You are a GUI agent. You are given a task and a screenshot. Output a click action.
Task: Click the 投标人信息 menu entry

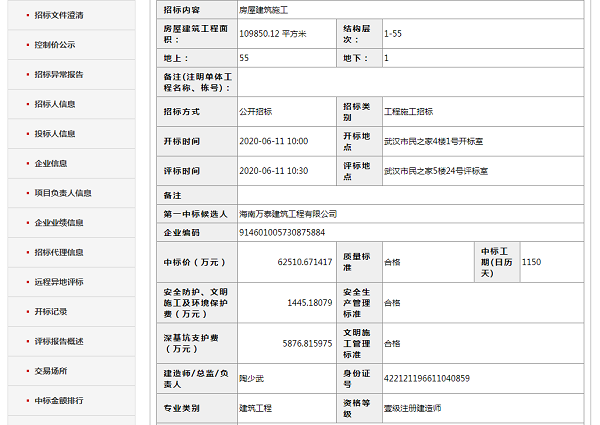coord(54,133)
